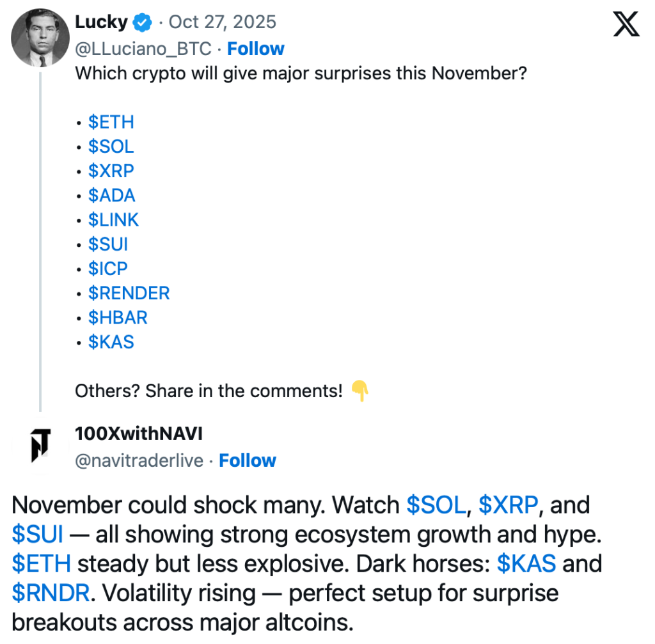Click the $KAS cashtag in the list

point(111,342)
